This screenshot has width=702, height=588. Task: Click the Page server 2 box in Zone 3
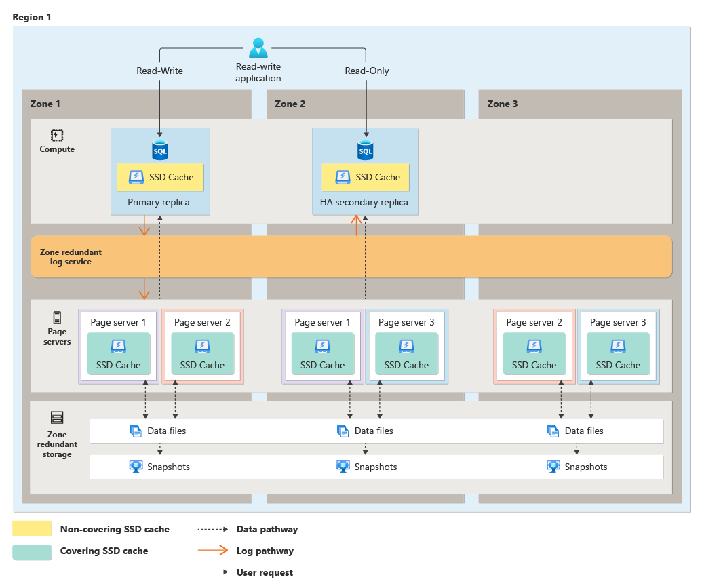[533, 346]
